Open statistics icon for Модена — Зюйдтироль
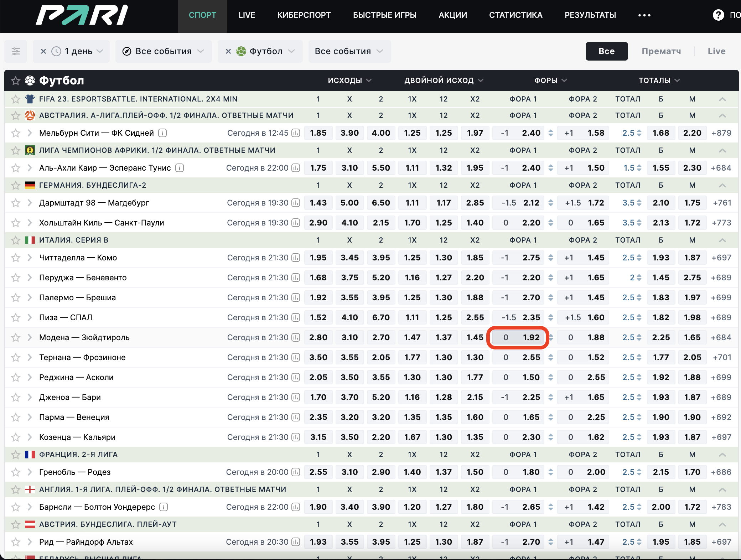This screenshot has width=741, height=560. click(x=296, y=337)
